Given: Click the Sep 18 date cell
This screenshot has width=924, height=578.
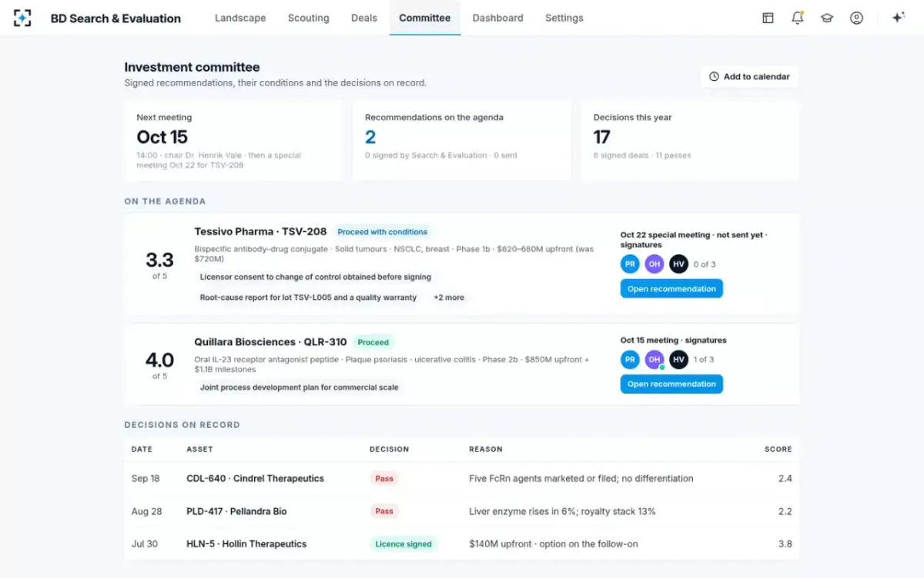Looking at the screenshot, I should click(146, 479).
